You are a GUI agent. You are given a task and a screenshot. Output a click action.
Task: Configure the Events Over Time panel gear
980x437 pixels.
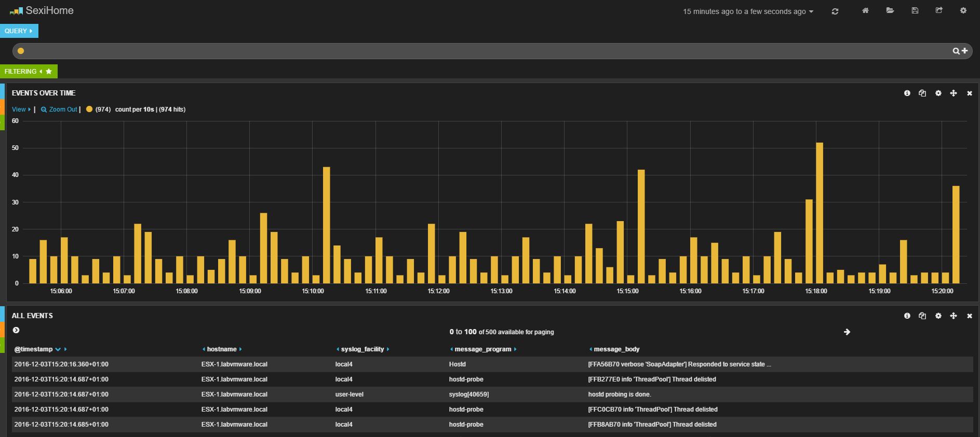point(938,93)
